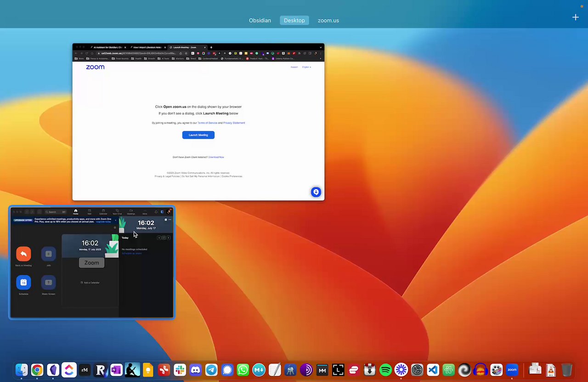
Task: Click Share Screen icon in Zoom window
Action: (x=49, y=282)
